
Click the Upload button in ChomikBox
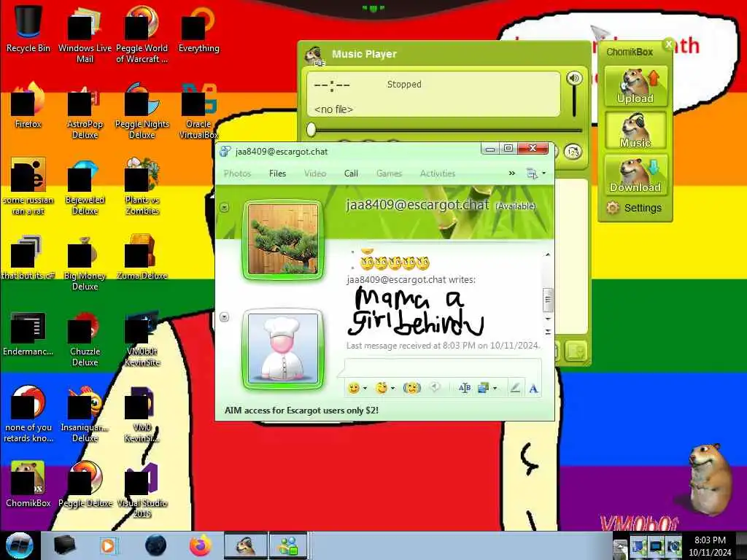click(635, 86)
